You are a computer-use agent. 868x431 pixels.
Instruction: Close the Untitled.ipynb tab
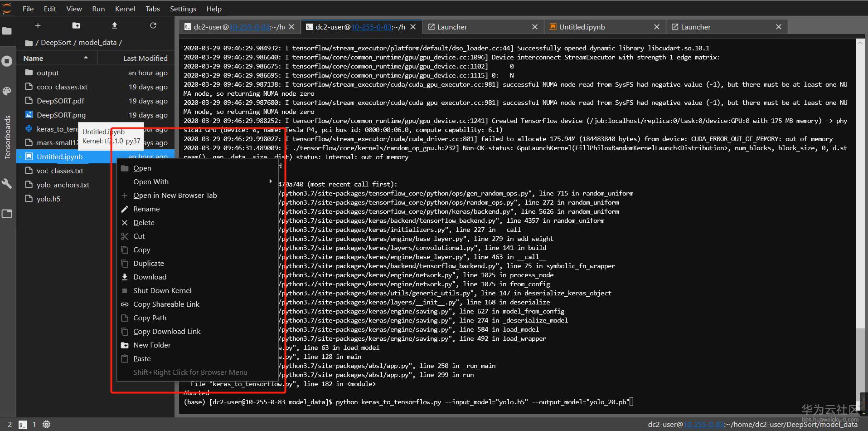coord(657,27)
